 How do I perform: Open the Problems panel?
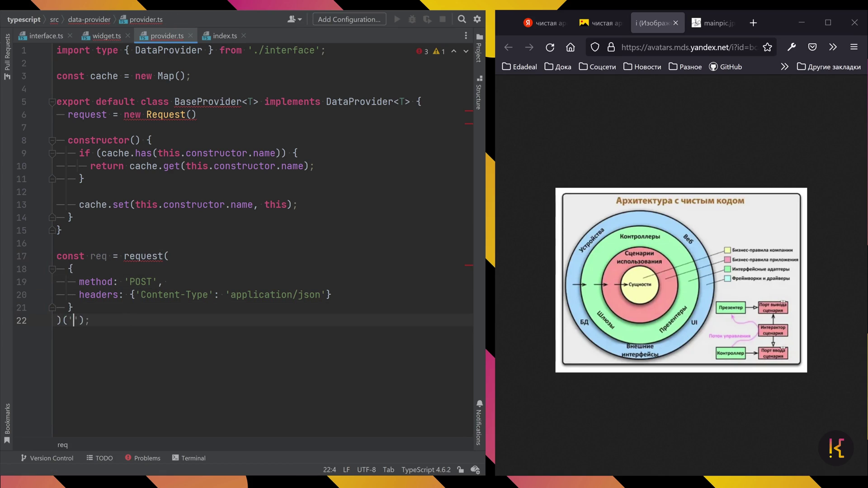tap(142, 458)
